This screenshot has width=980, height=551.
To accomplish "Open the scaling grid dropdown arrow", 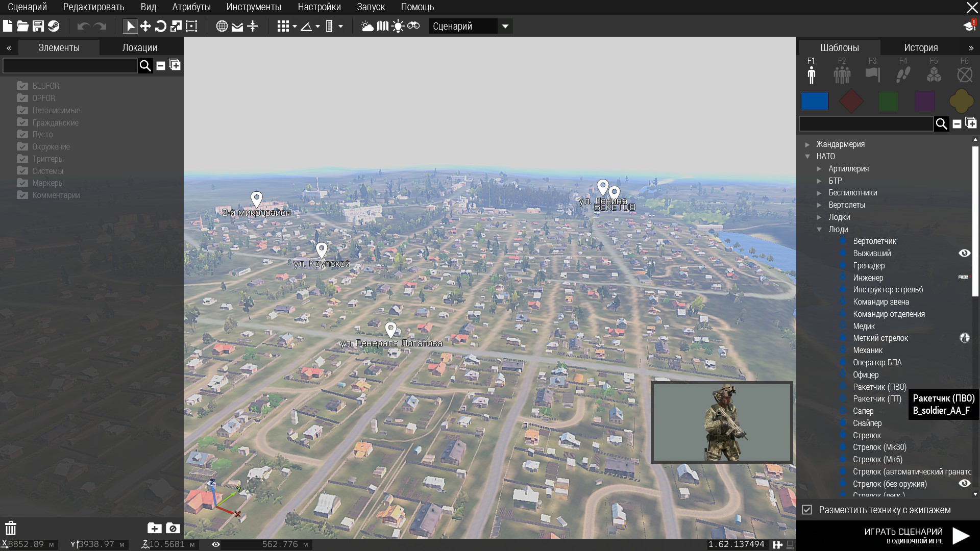I will (340, 27).
